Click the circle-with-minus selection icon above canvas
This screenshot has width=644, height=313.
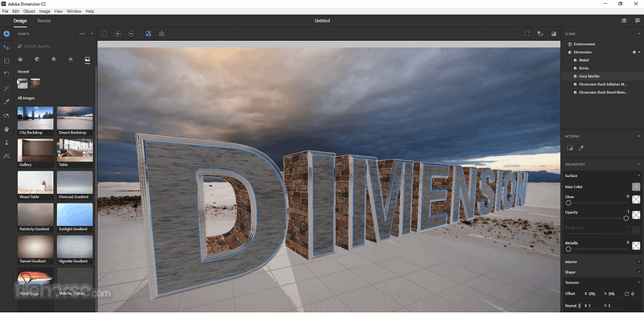point(131,34)
